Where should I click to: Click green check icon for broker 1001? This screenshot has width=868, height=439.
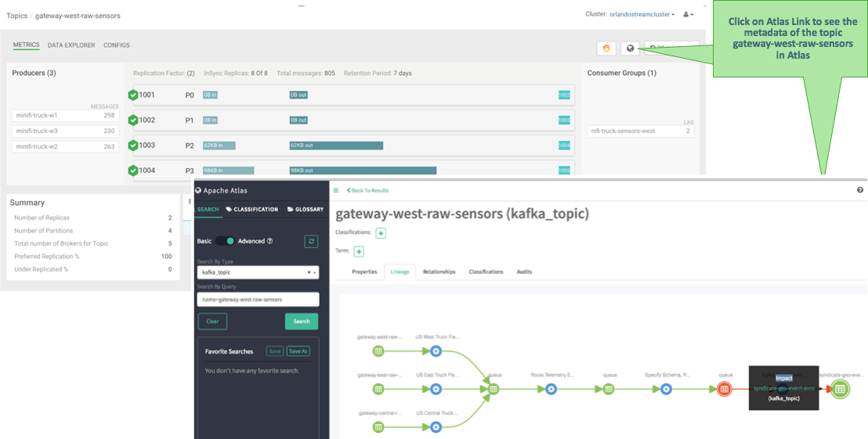[133, 95]
